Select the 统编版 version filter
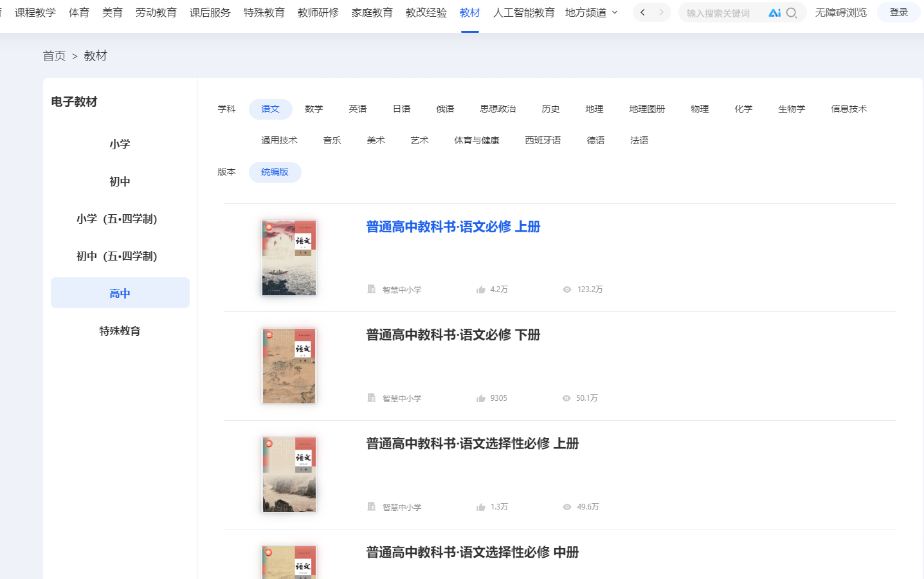 [275, 172]
